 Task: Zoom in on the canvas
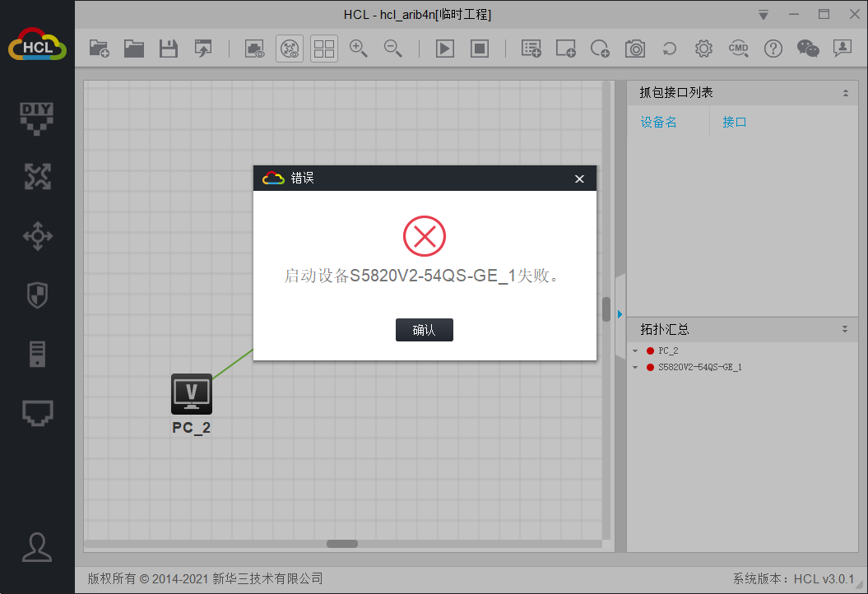(x=358, y=49)
